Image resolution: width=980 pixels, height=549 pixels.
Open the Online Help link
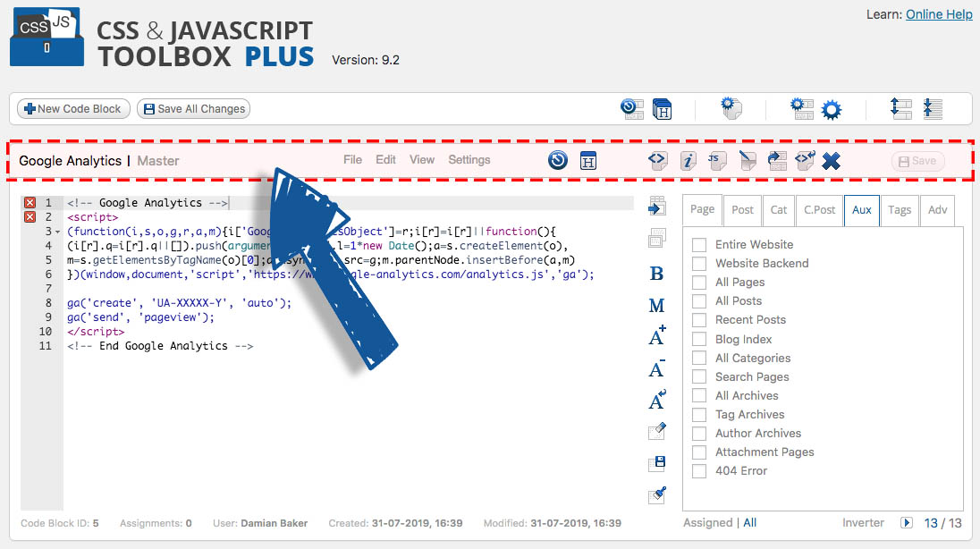click(939, 14)
